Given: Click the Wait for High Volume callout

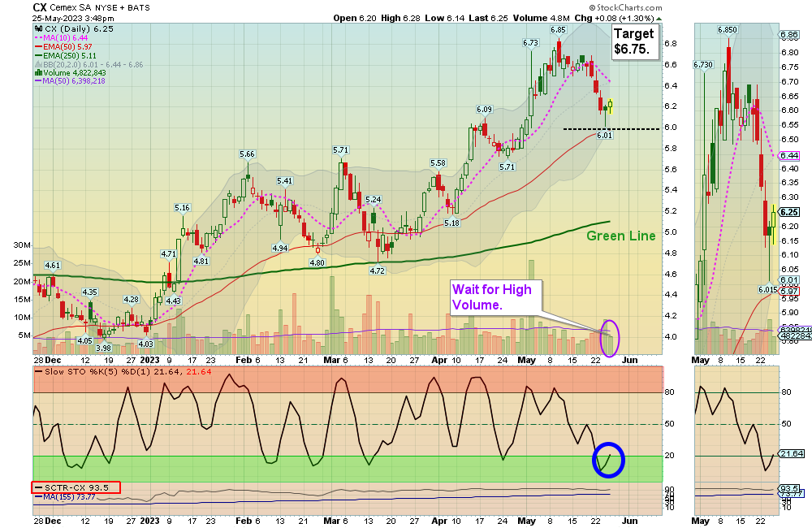Looking at the screenshot, I should [492, 297].
